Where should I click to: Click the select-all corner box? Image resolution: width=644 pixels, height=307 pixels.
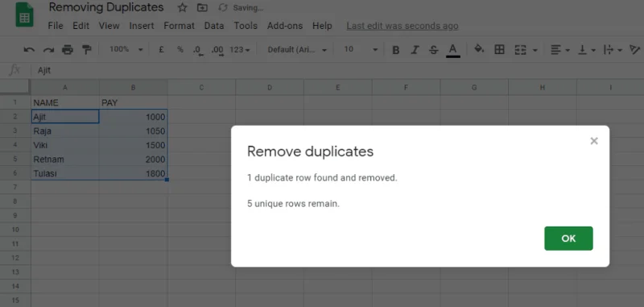(15, 87)
